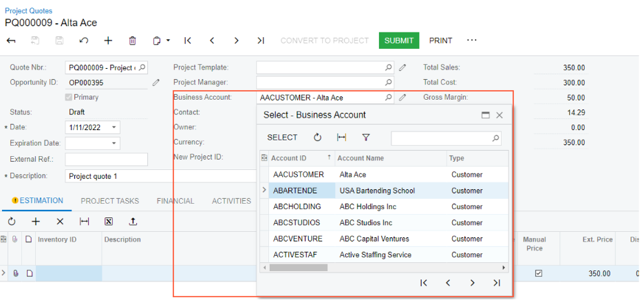Click the Type column header in dialog
This screenshot has width=644, height=300.
477,158
